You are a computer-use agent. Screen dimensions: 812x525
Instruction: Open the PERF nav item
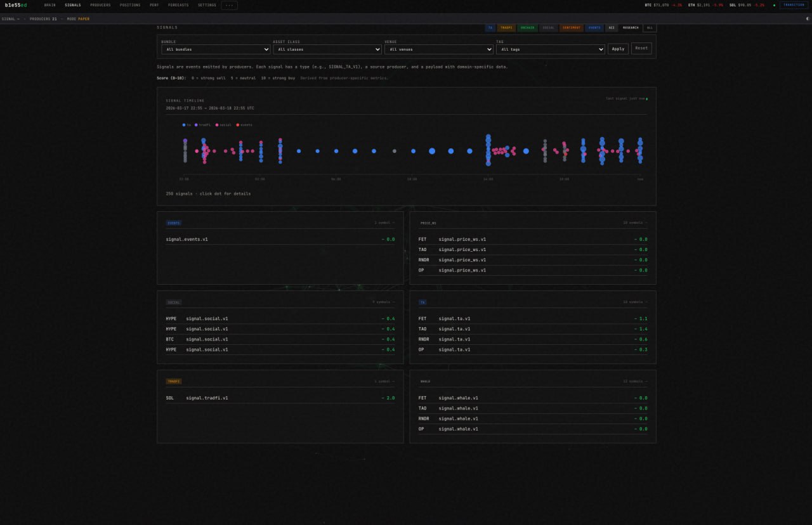point(155,5)
